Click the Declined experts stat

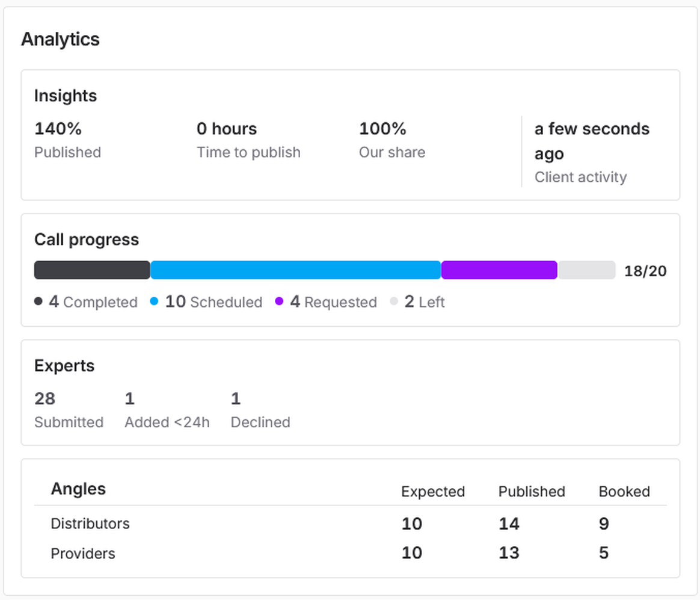point(260,410)
